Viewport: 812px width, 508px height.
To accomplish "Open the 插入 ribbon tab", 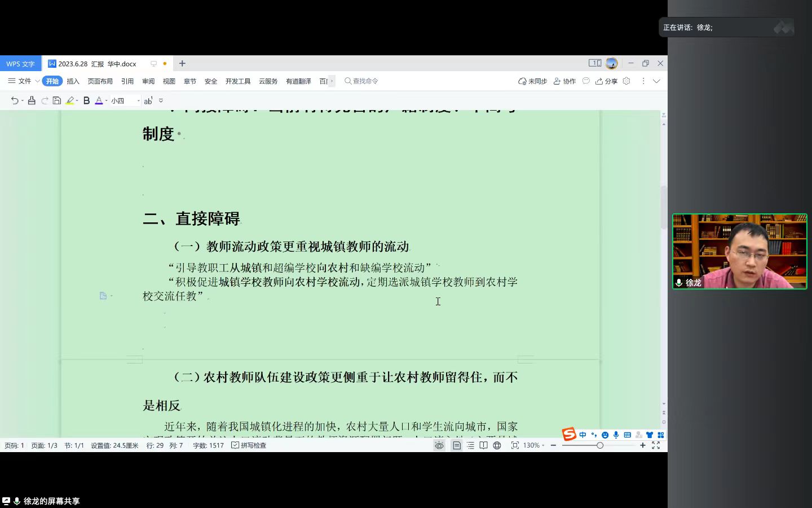I will (73, 81).
